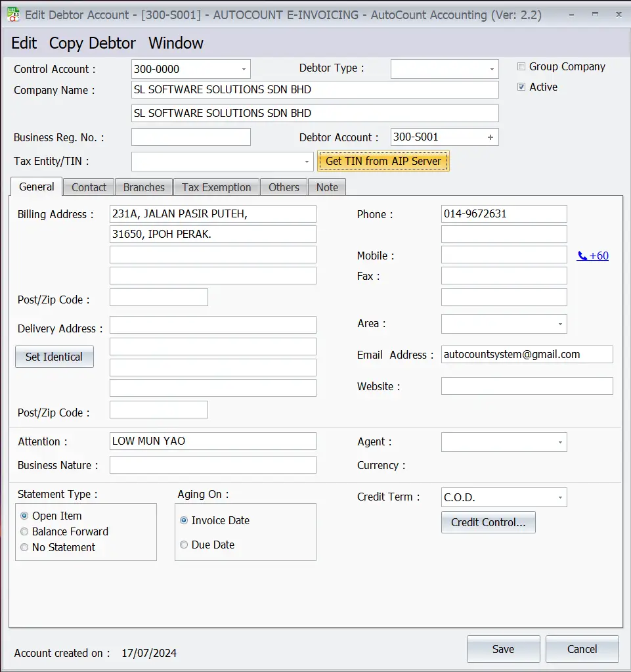This screenshot has height=672, width=631.
Task: Switch to the Contact tab
Action: coord(88,187)
